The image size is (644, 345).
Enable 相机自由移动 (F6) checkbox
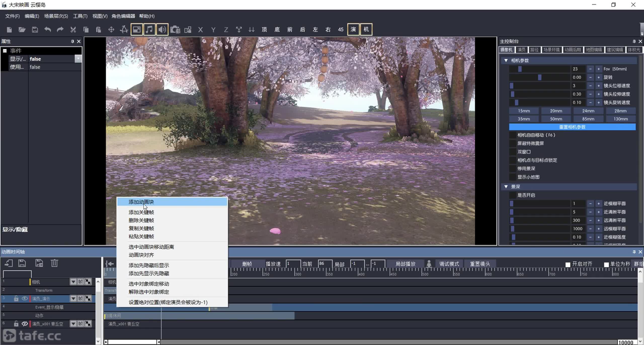pyautogui.click(x=512, y=135)
